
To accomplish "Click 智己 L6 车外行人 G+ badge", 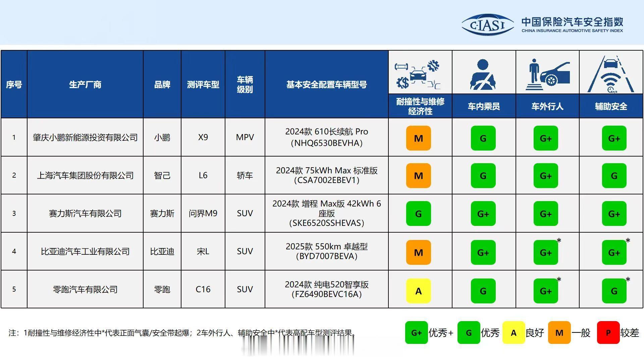I will (x=546, y=176).
